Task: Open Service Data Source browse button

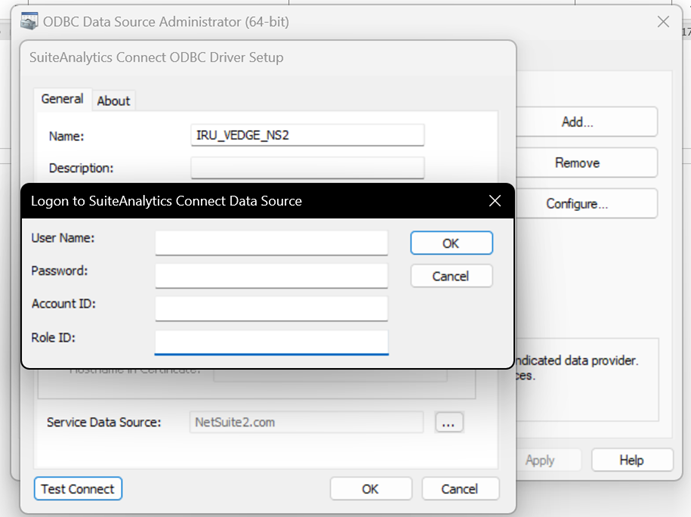Action: pyautogui.click(x=449, y=423)
